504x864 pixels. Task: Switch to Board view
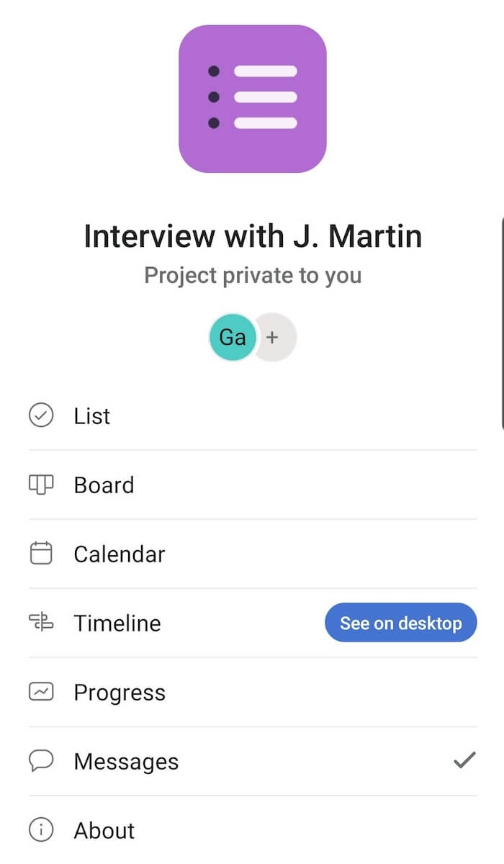pos(104,485)
